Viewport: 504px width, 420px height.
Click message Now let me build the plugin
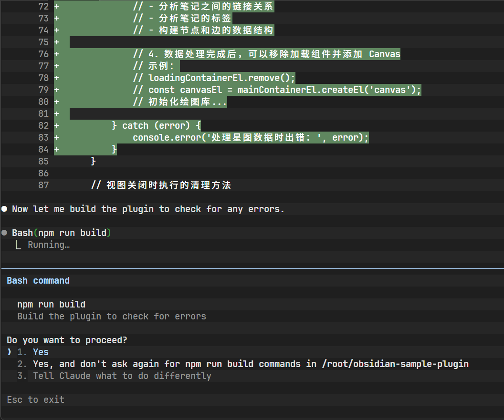click(x=148, y=209)
